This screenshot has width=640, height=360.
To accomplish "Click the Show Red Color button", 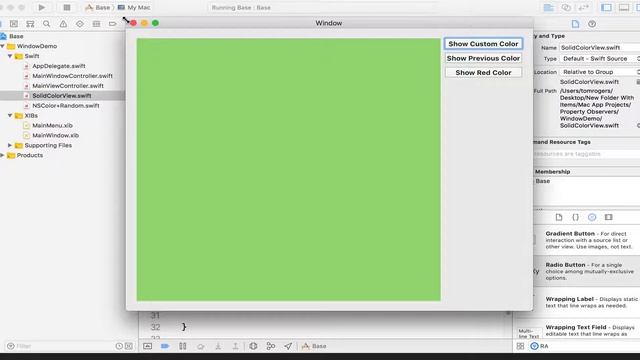I will (483, 73).
